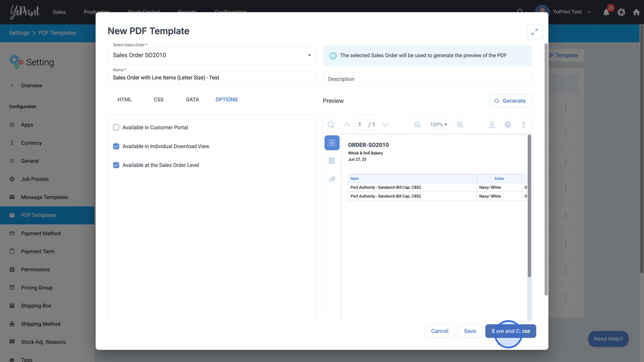
Task: Go to next page with down chevron
Action: point(385,125)
